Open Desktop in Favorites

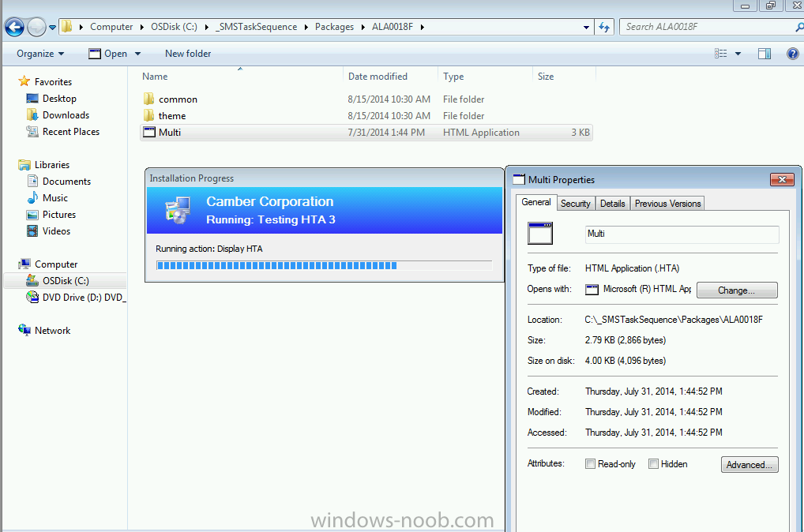(x=59, y=99)
